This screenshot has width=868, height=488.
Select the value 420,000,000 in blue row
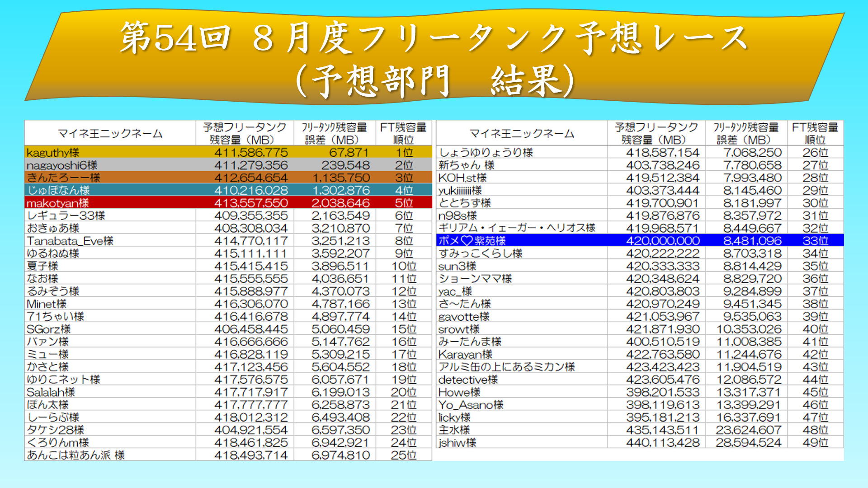pos(662,241)
